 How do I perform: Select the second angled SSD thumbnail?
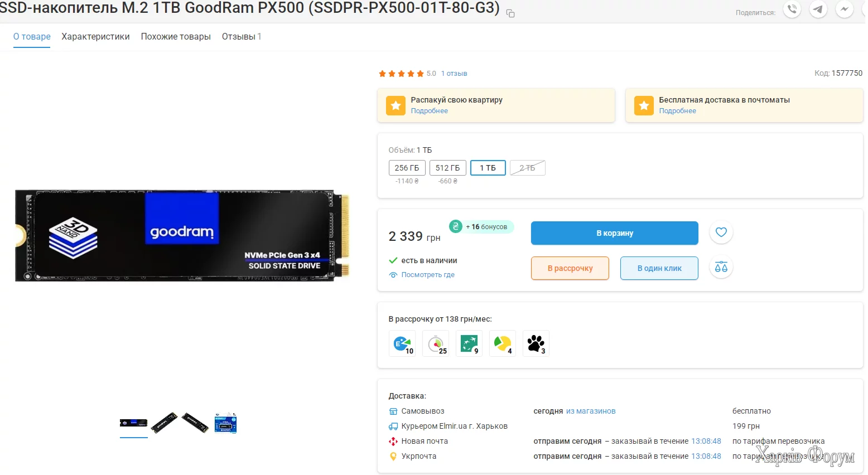(x=165, y=423)
